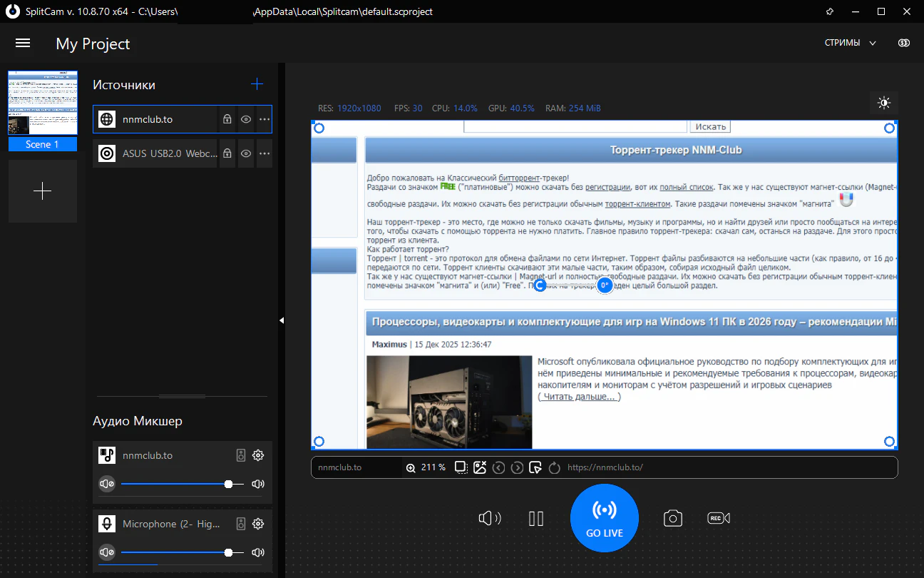This screenshot has width=924, height=578.
Task: Click the remove image icon in source toolbar
Action: 480,467
